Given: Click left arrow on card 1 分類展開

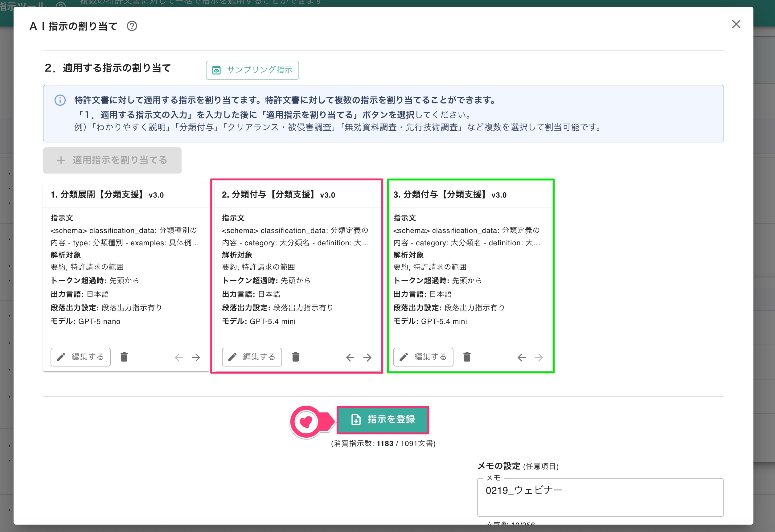Looking at the screenshot, I should (179, 358).
